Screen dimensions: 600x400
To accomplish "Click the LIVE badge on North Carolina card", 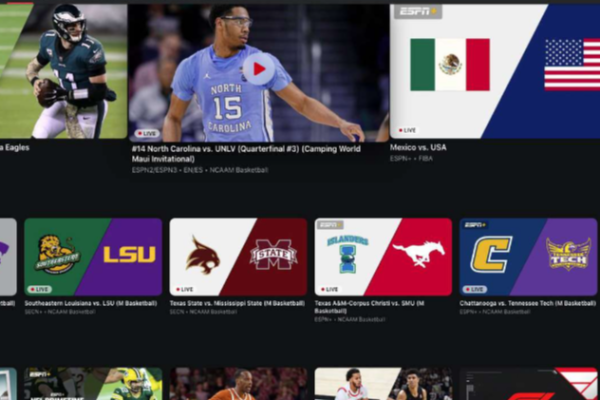I will point(147,133).
